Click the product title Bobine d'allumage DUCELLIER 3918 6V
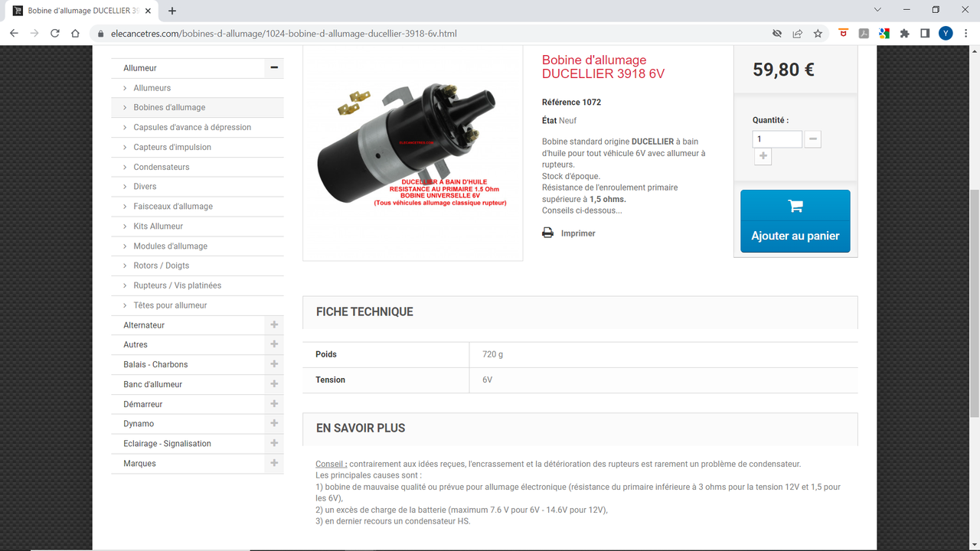980x551 pixels. (603, 67)
